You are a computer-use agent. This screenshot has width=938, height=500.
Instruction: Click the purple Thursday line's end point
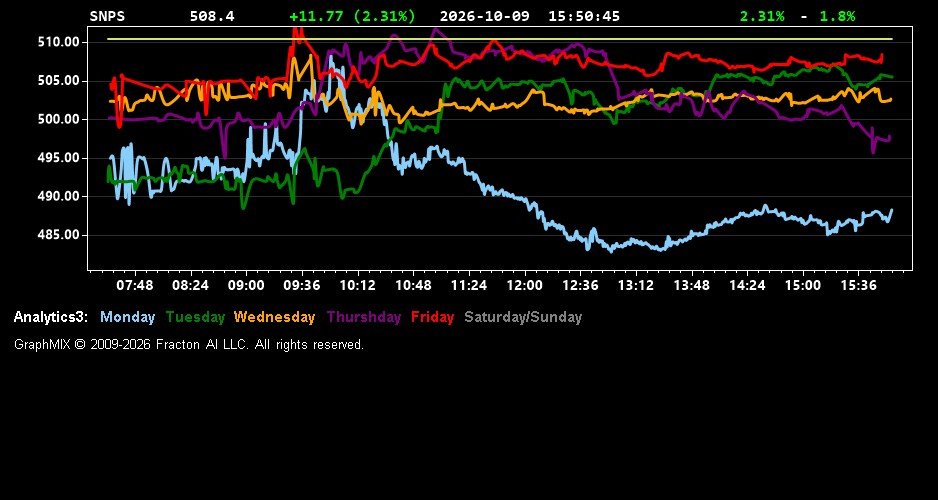pos(890,137)
